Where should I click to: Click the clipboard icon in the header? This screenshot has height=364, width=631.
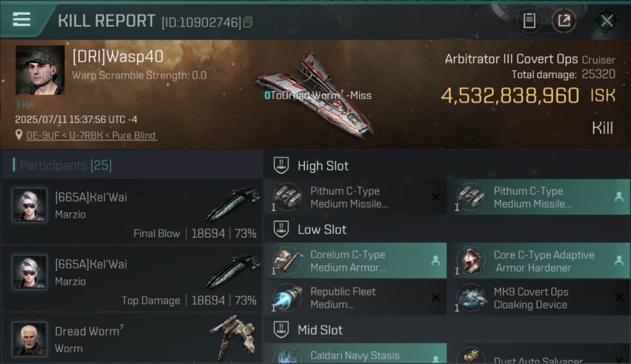point(529,21)
